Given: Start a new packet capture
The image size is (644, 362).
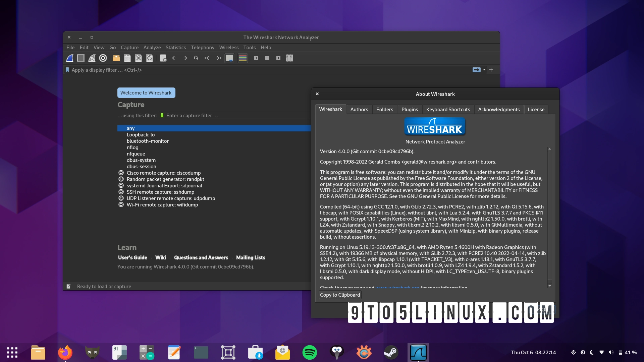Looking at the screenshot, I should [x=69, y=58].
